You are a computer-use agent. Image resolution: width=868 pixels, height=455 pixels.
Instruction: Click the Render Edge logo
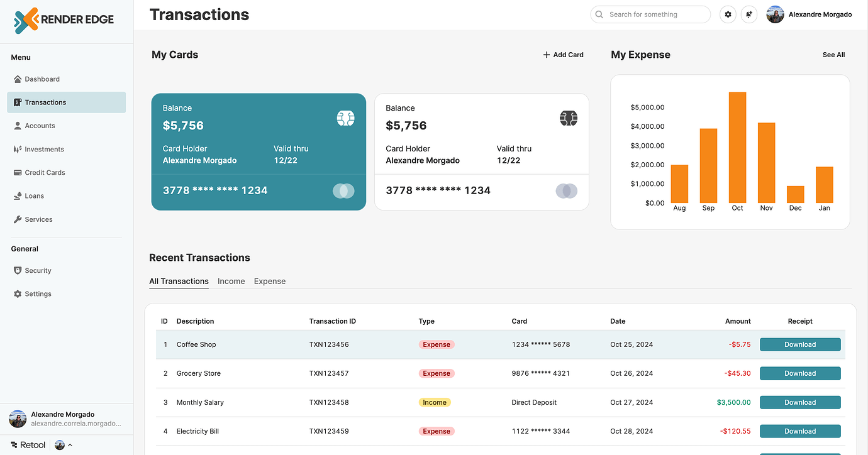click(x=63, y=19)
